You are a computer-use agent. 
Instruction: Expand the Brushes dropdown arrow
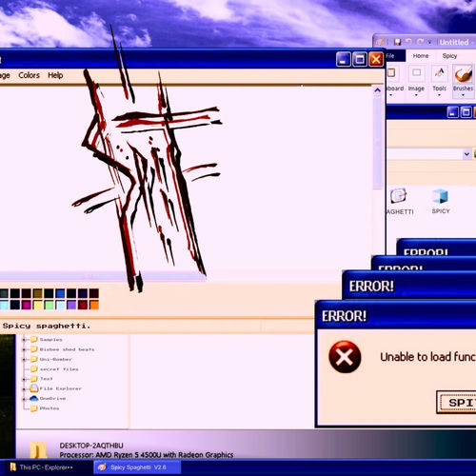[463, 95]
